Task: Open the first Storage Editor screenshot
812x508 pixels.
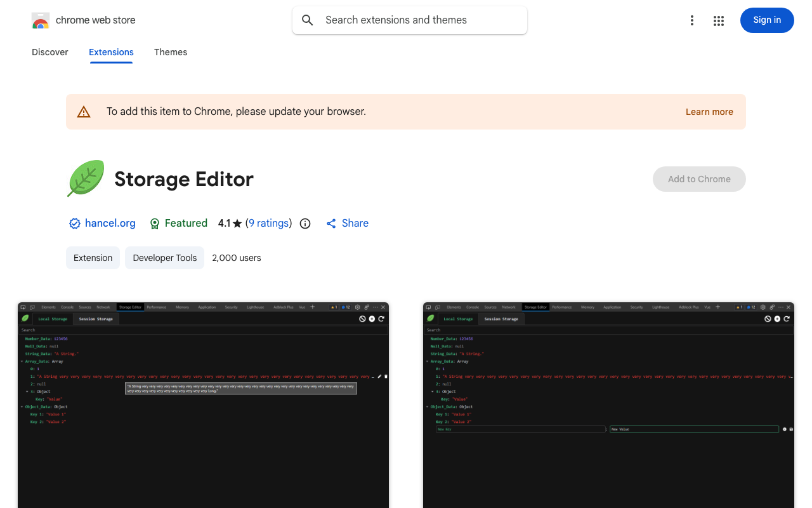Action: pyautogui.click(x=203, y=405)
